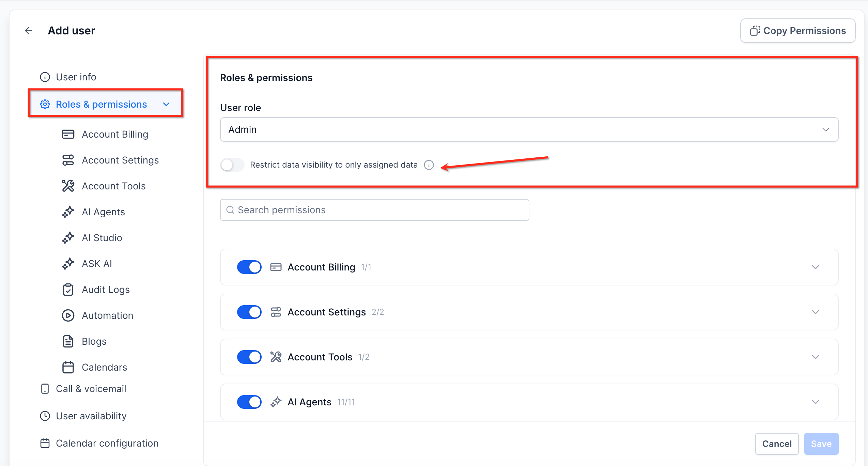Click the Account Tools wrench icon in sidebar
Viewport: 868px width, 466px height.
tap(68, 186)
